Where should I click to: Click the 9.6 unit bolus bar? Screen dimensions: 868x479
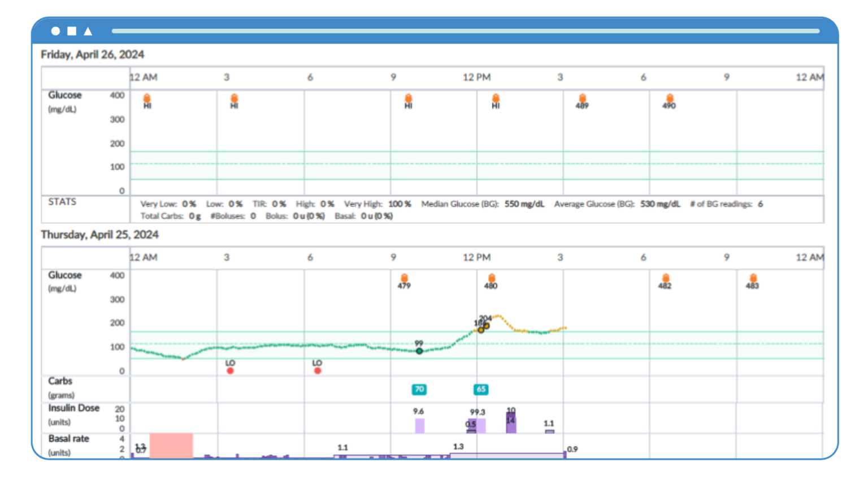[420, 426]
